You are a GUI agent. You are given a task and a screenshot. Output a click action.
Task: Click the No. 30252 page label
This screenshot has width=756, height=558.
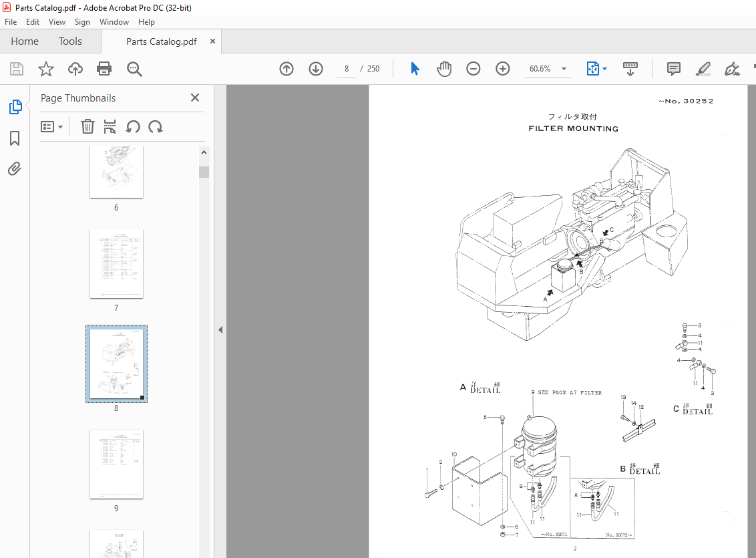686,102
